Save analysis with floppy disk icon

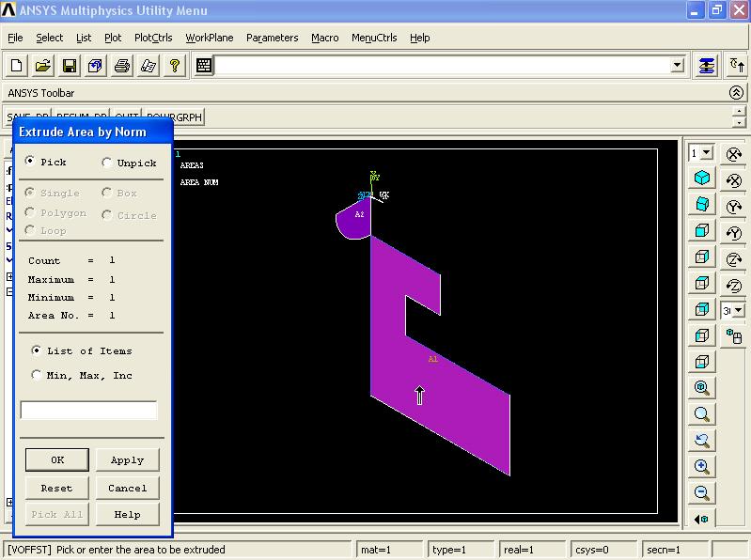(x=70, y=66)
